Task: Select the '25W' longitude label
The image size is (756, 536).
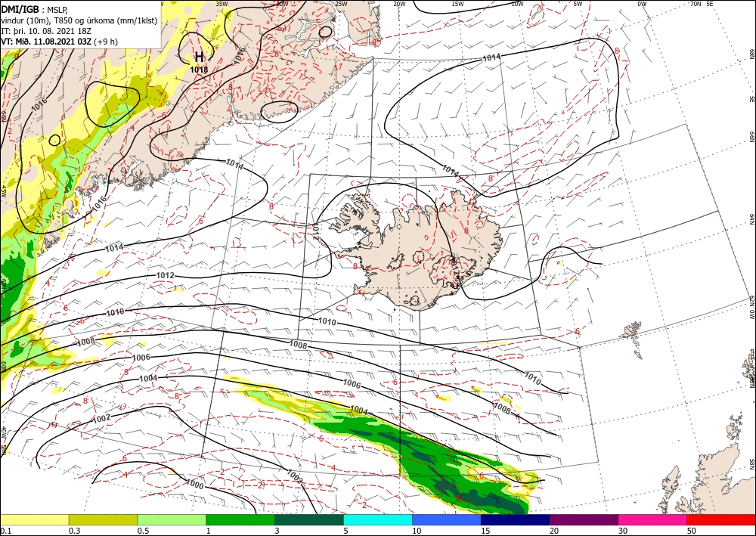Action: coord(340,4)
